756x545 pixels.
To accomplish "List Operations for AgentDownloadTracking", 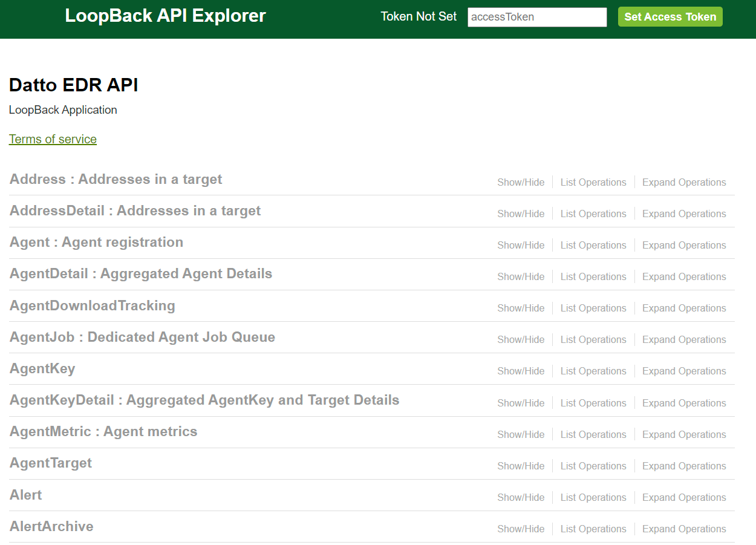I will click(x=593, y=308).
